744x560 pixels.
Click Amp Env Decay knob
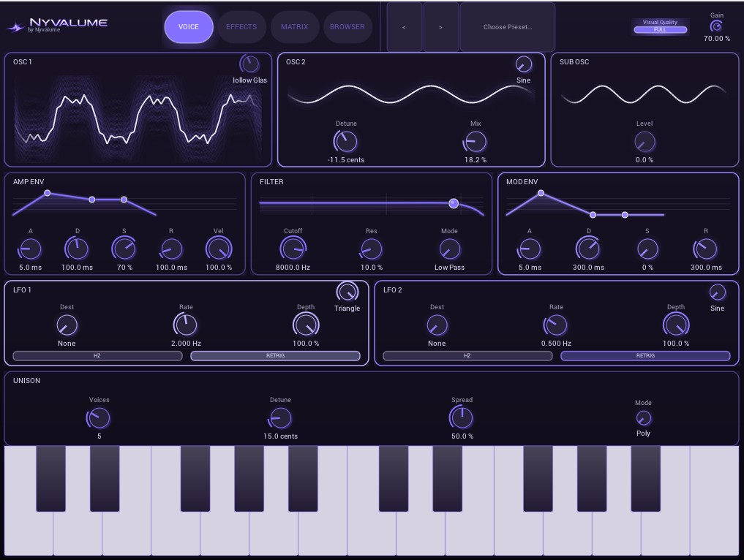[77, 249]
